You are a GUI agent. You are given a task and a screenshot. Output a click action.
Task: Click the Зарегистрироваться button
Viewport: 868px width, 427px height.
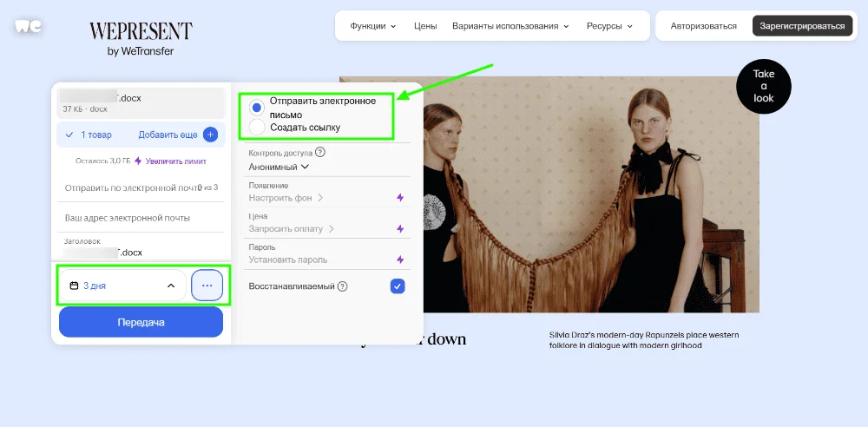801,26
